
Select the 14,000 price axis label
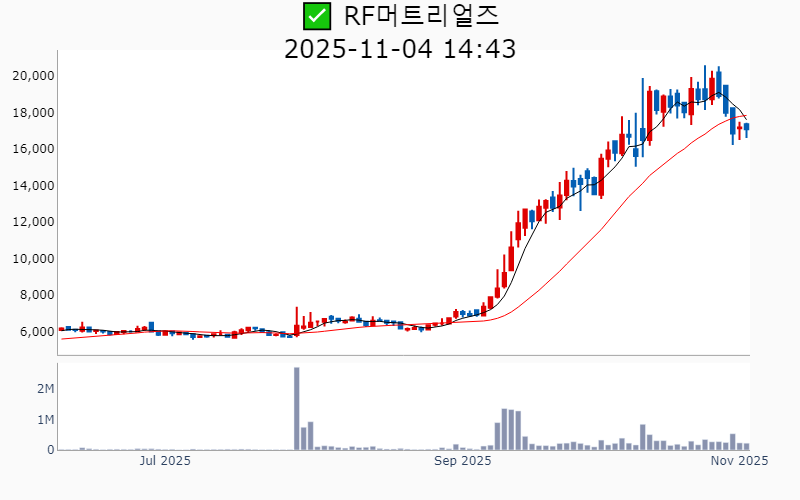point(34,186)
